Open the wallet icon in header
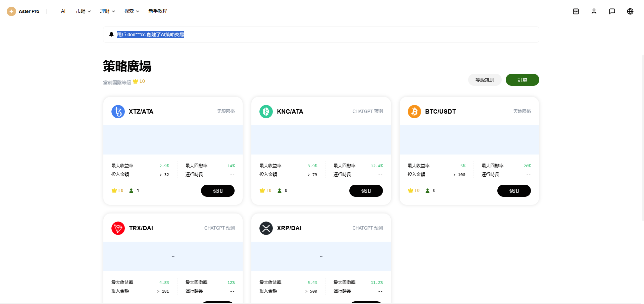Screen dimensions: 644x304 tap(576, 11)
